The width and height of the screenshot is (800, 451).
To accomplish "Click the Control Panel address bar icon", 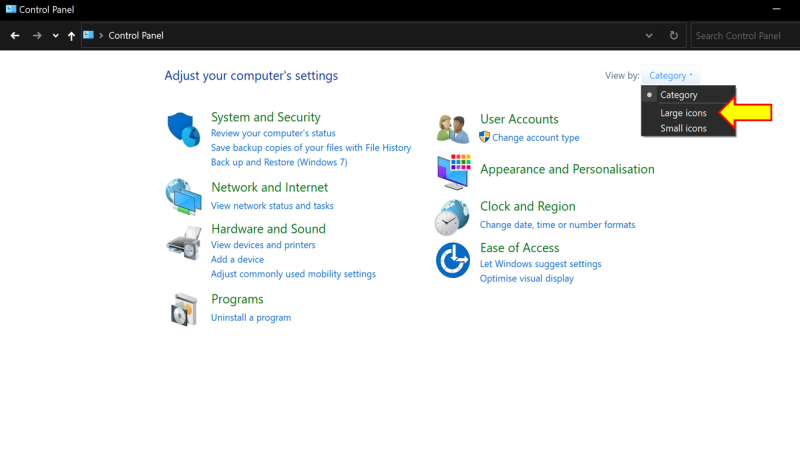I will [88, 35].
